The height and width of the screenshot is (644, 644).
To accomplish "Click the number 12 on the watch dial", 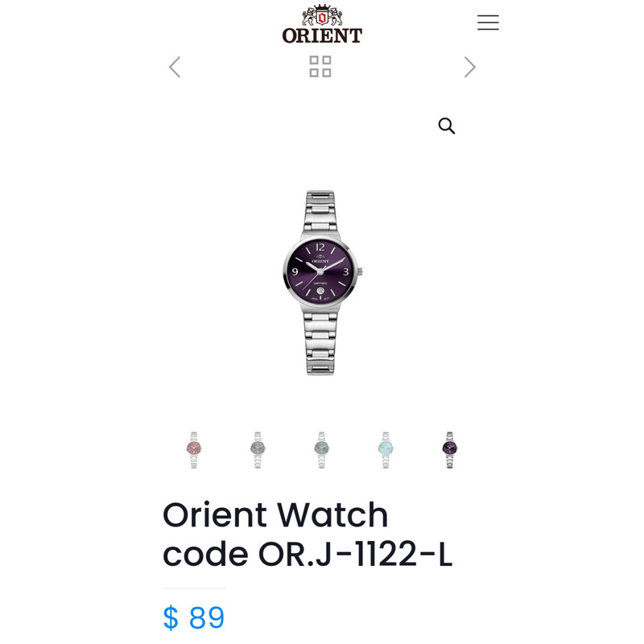I will coord(320,247).
